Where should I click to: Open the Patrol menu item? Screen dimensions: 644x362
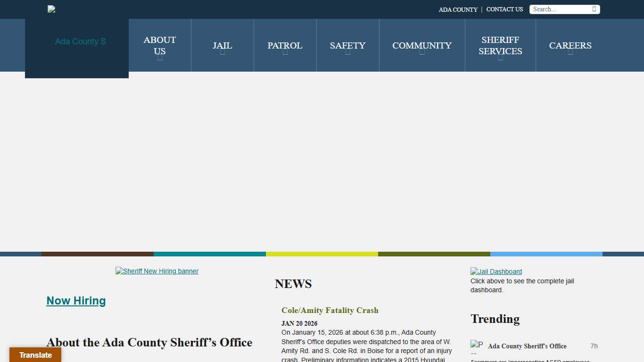pos(285,46)
